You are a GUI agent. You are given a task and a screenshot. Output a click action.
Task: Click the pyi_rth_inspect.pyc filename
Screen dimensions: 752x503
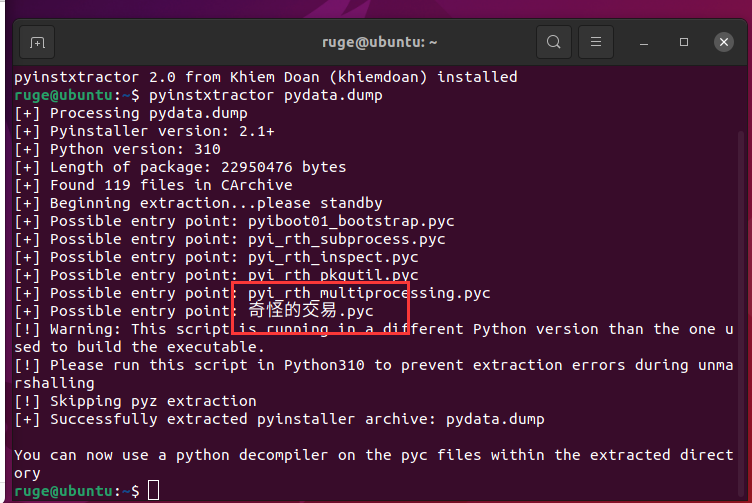(x=333, y=257)
